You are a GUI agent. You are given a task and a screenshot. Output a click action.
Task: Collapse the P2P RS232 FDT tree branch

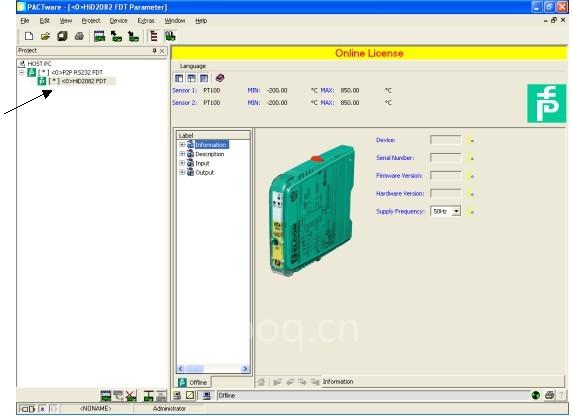(x=22, y=72)
